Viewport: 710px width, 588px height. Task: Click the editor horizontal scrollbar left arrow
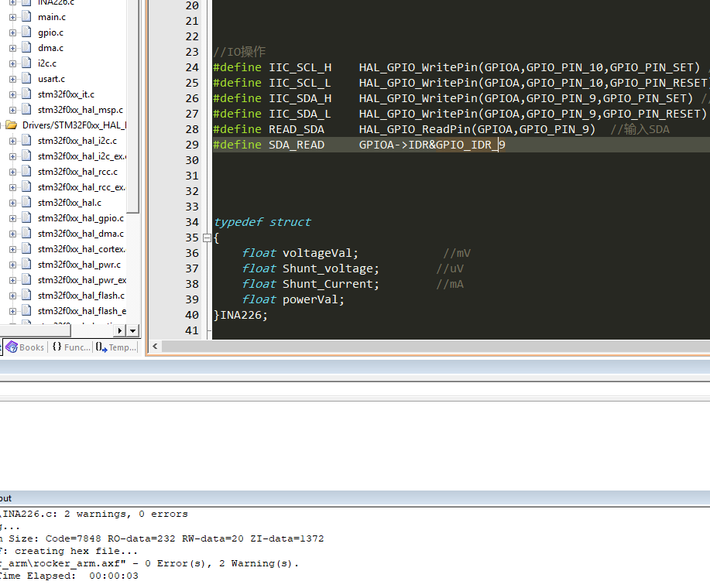tap(154, 346)
